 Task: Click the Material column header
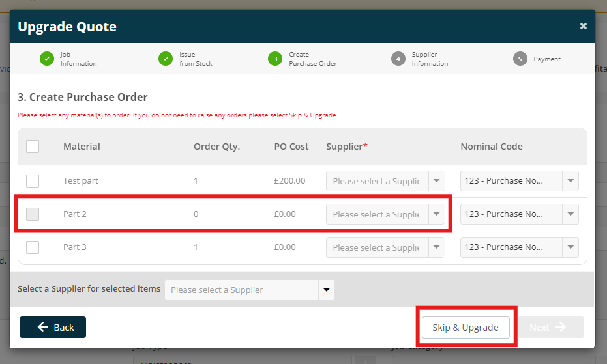click(81, 147)
